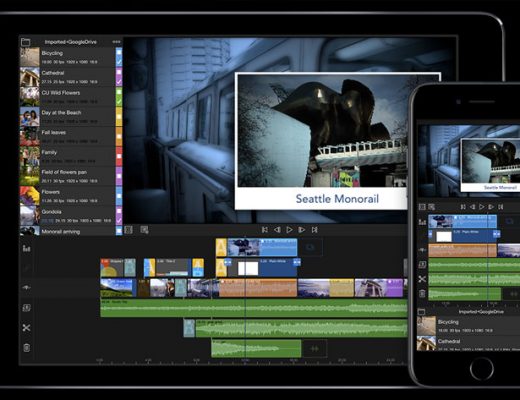Toggle the clip view icon below the iPad library

tap(128, 230)
